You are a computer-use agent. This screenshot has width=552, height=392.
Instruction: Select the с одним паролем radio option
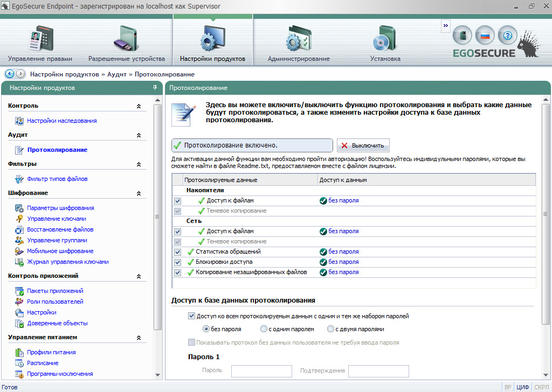coord(264,329)
